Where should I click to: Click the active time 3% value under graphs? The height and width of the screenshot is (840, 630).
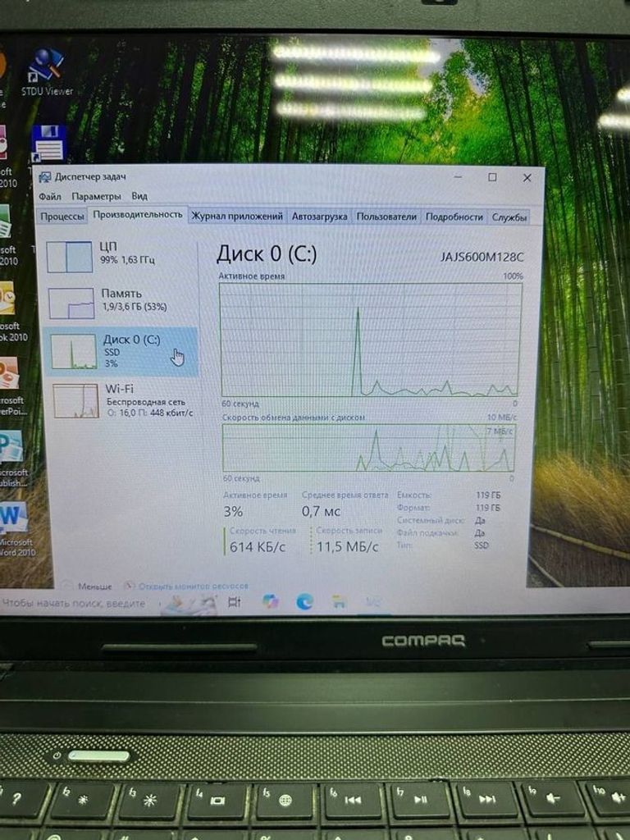point(233,512)
